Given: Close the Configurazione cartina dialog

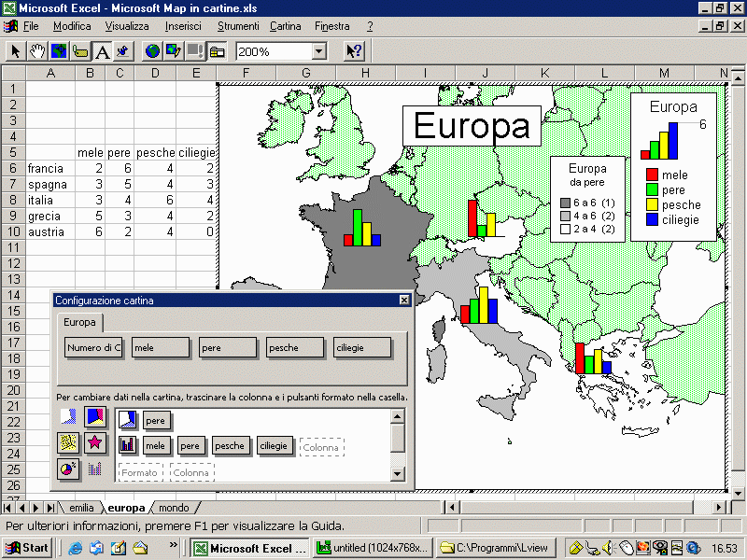Looking at the screenshot, I should click(404, 301).
